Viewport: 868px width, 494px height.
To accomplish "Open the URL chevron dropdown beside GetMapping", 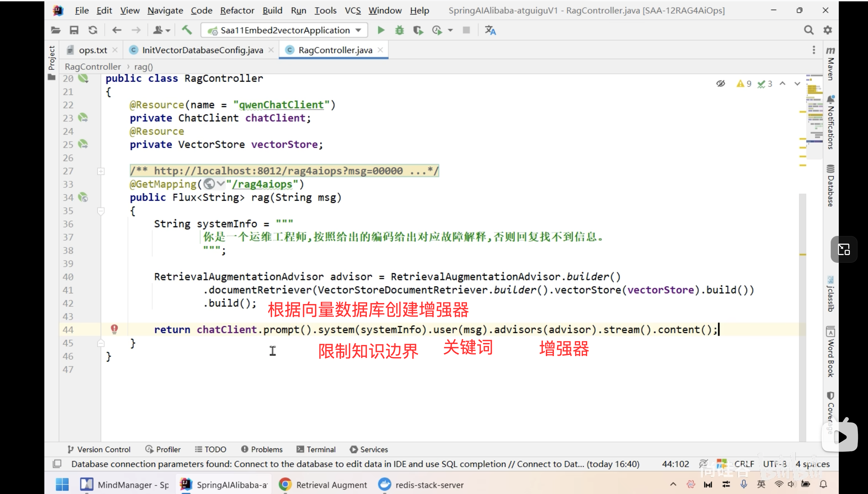I will coord(221,184).
